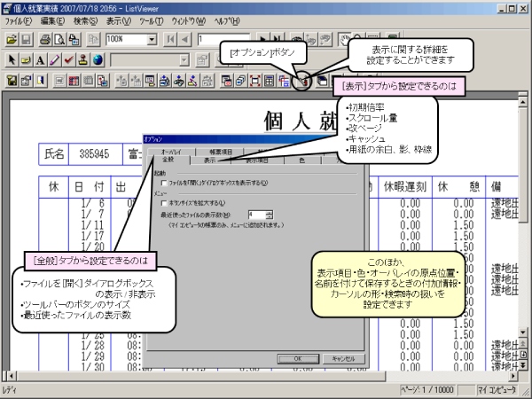Click the 氏名 label cell
The height and width of the screenshot is (399, 532).
pos(54,154)
